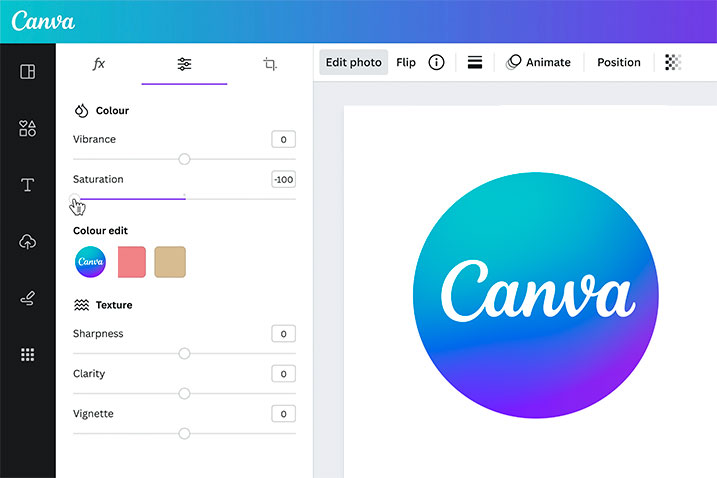Viewport: 717px width, 478px height.
Task: Click the Vibrance slider handle
Action: (x=184, y=159)
